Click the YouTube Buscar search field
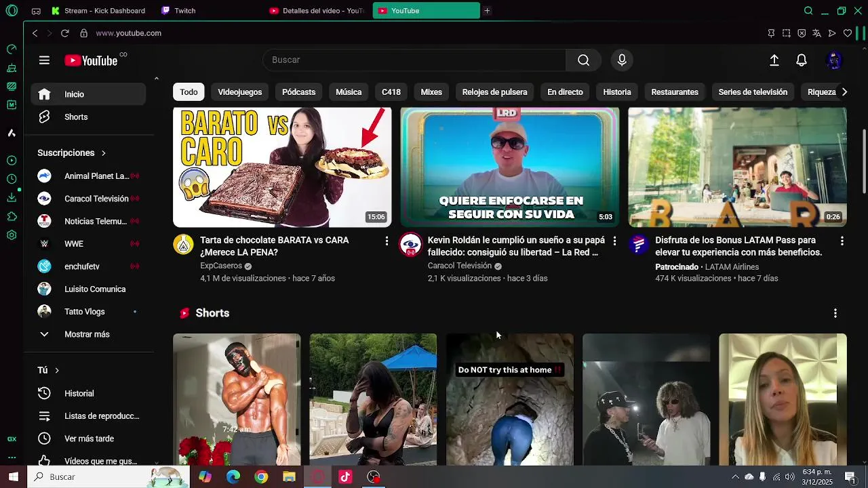868x488 pixels. point(414,60)
